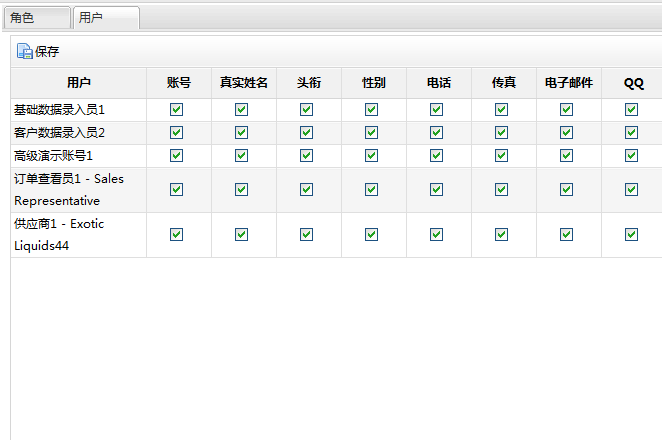
Task: Toggle 性别 checkbox for 订单查看员1 row
Action: click(x=372, y=190)
